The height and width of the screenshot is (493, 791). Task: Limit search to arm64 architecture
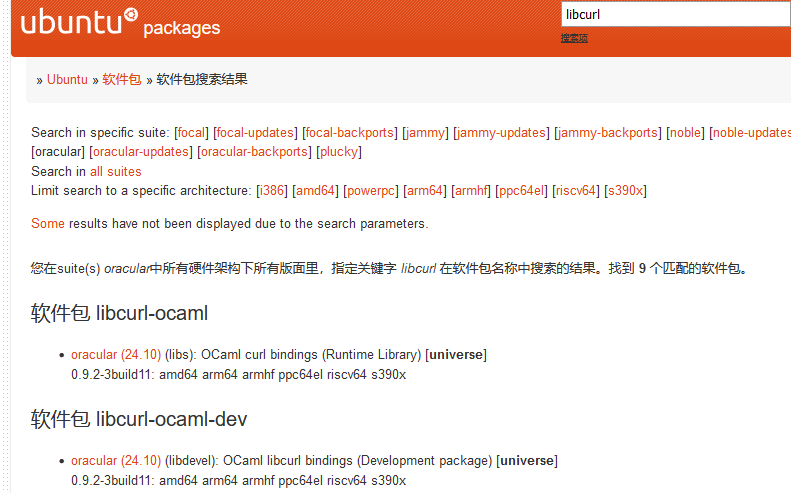(x=425, y=191)
